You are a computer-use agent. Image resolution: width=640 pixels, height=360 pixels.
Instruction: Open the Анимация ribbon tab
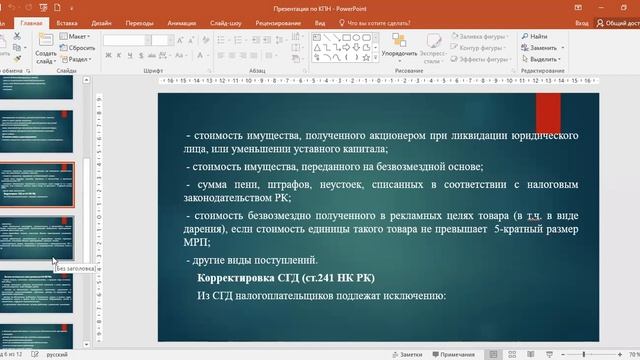(182, 23)
